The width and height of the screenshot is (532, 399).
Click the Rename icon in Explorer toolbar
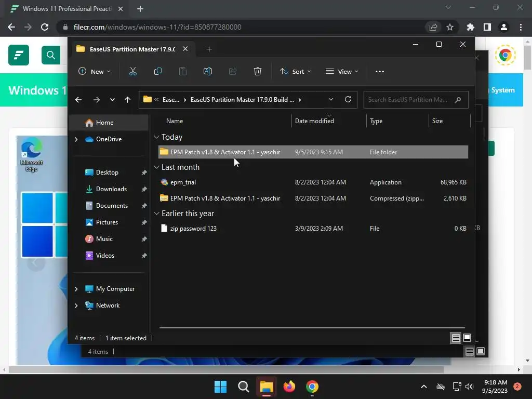click(208, 72)
